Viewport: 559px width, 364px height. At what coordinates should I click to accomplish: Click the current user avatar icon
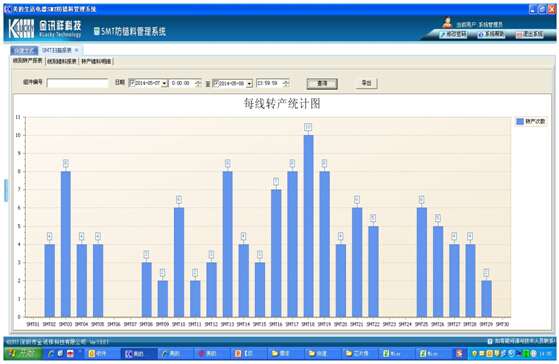447,22
